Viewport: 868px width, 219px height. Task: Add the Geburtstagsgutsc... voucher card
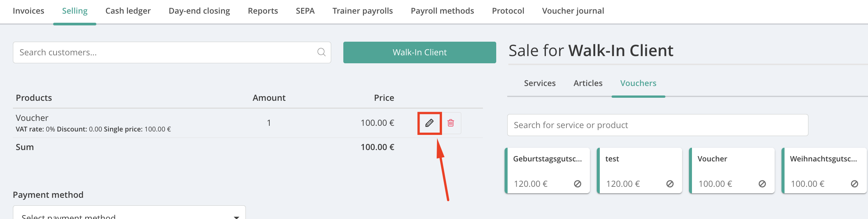coord(547,171)
